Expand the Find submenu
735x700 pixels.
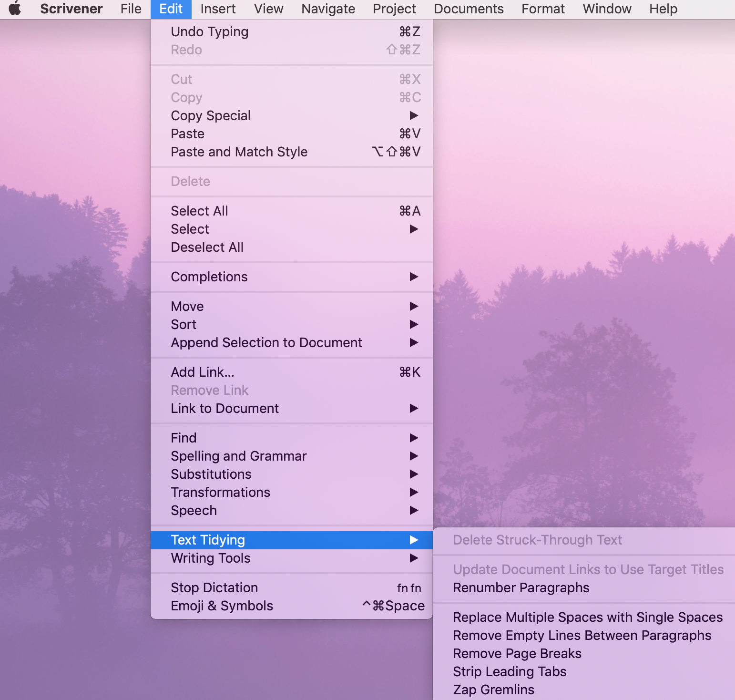(292, 438)
